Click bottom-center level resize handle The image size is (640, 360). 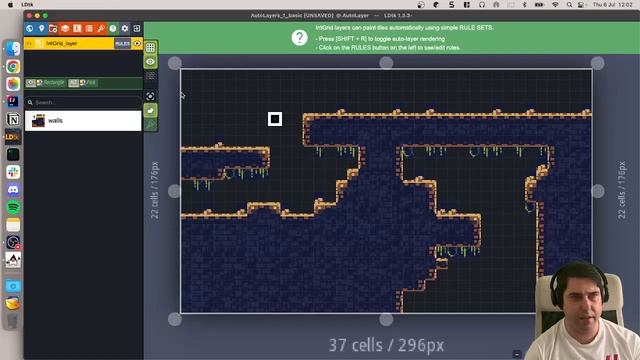(x=386, y=319)
